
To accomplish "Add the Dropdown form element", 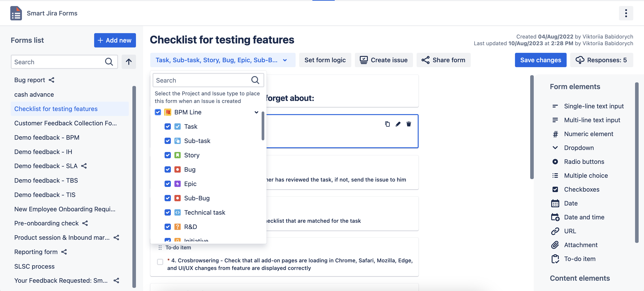I will (x=578, y=148).
